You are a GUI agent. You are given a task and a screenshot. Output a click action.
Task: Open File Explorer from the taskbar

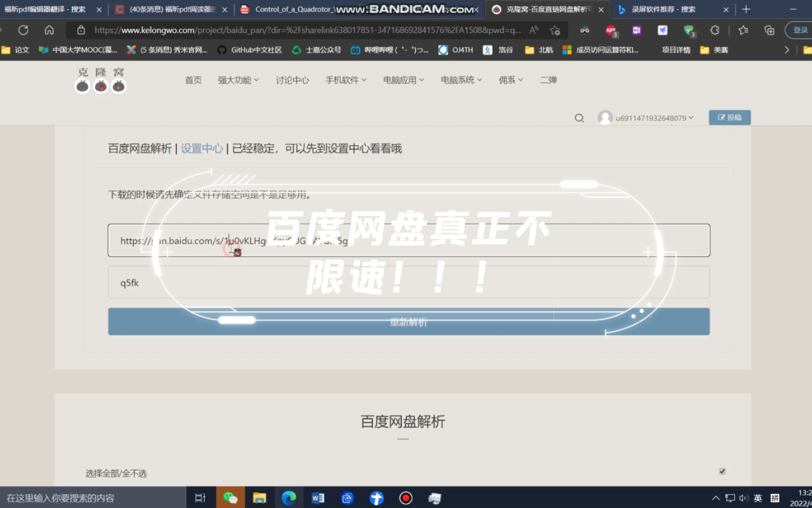pos(259,498)
